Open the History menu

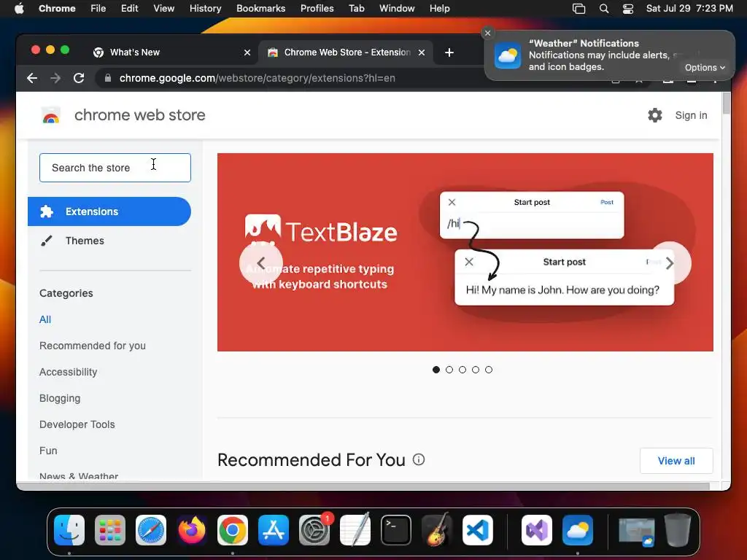click(x=205, y=9)
